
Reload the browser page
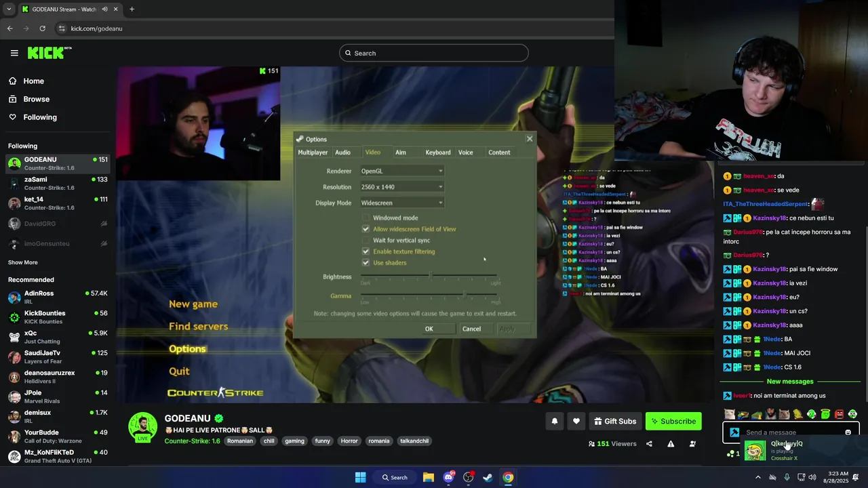coord(42,28)
